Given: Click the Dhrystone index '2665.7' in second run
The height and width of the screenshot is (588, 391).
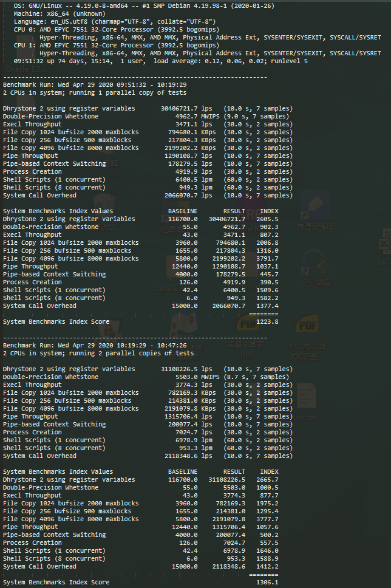Looking at the screenshot, I should click(267, 479).
